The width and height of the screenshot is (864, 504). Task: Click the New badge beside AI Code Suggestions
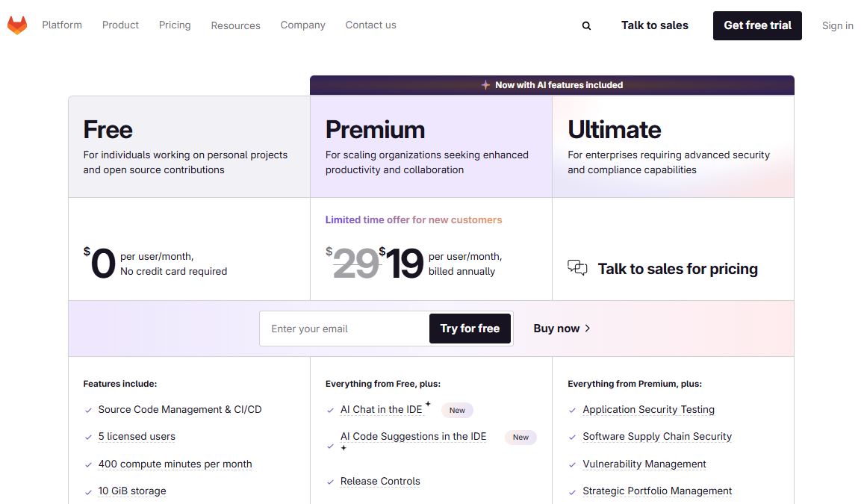click(520, 437)
